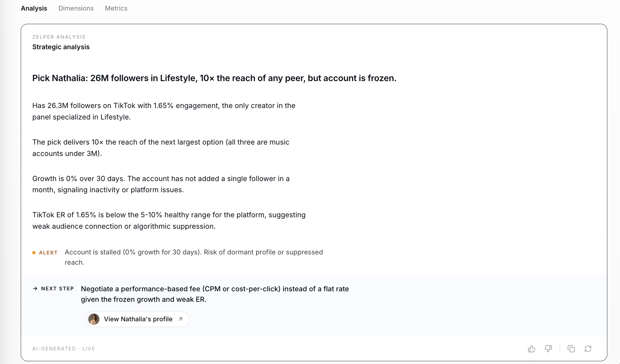This screenshot has width=620, height=364.
Task: Click the NEXT STEP arrow icon
Action: click(35, 288)
